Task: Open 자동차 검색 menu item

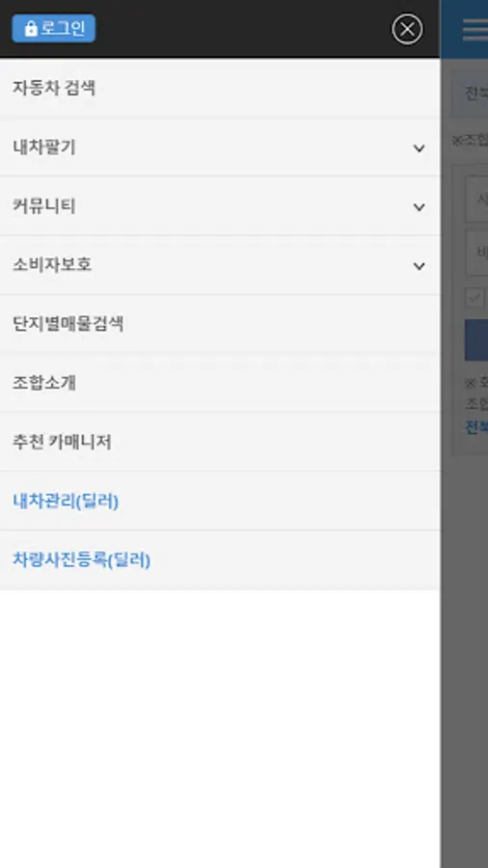Action: click(x=220, y=88)
